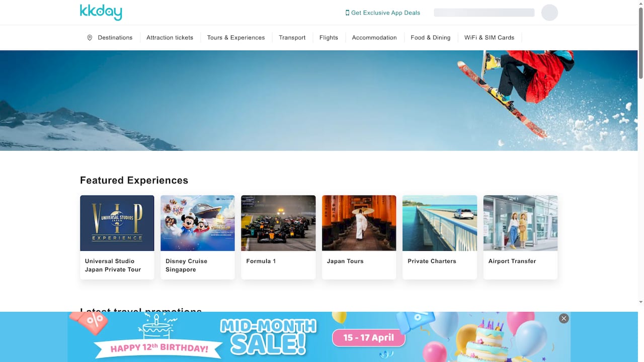Viewport: 644px width, 362px height.
Task: Click the Private Charters card title
Action: tap(432, 261)
